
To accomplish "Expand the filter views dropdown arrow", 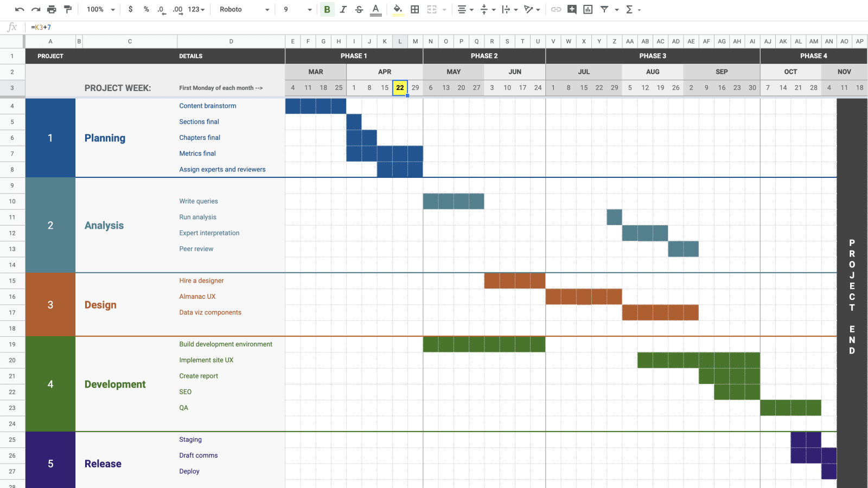I will (x=617, y=10).
